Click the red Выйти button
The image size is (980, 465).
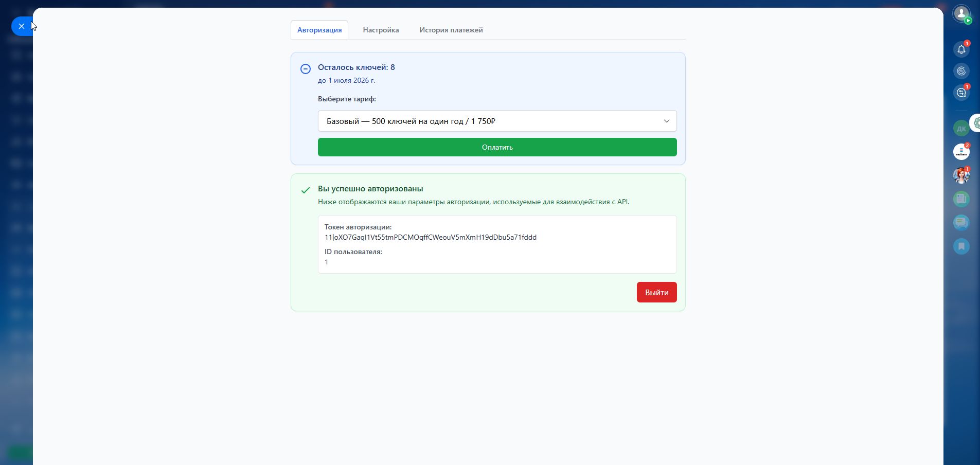pos(657,292)
